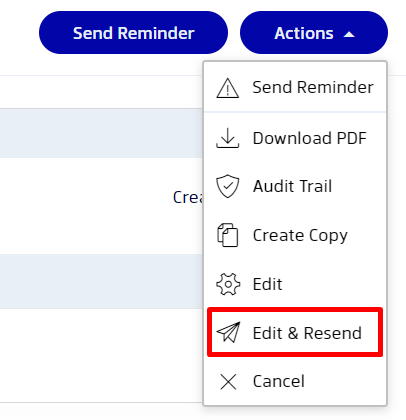Collapse the Actions dropdown using its arrow
The height and width of the screenshot is (420, 406).
coord(349,34)
